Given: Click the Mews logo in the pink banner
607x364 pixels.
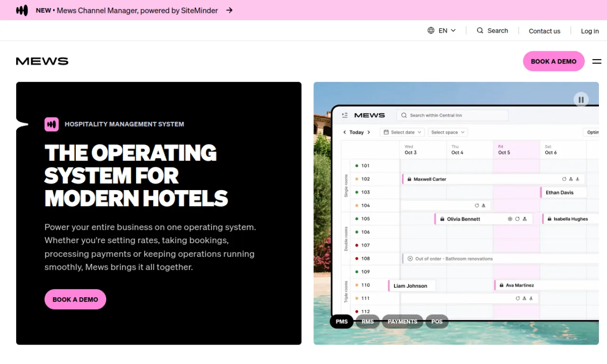Looking at the screenshot, I should 22,10.
